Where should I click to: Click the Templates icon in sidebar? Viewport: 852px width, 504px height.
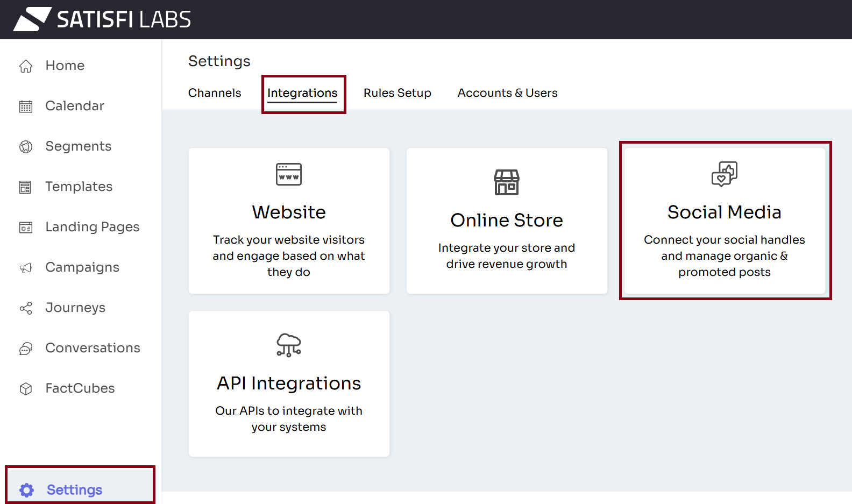coord(26,187)
